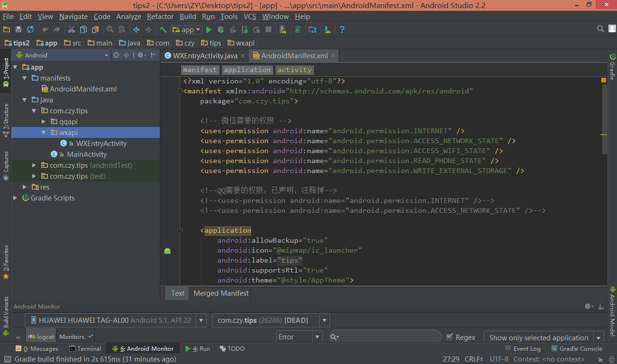
Task: Open the Android project view dropdown
Action: [x=62, y=55]
